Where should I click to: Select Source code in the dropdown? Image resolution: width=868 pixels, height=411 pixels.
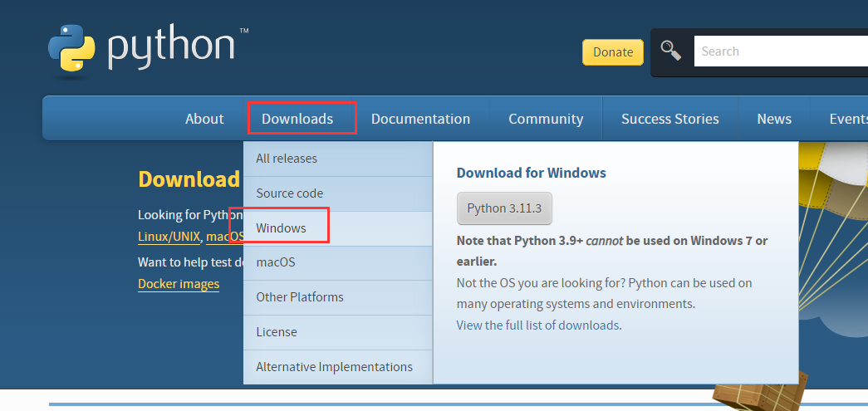pos(338,193)
